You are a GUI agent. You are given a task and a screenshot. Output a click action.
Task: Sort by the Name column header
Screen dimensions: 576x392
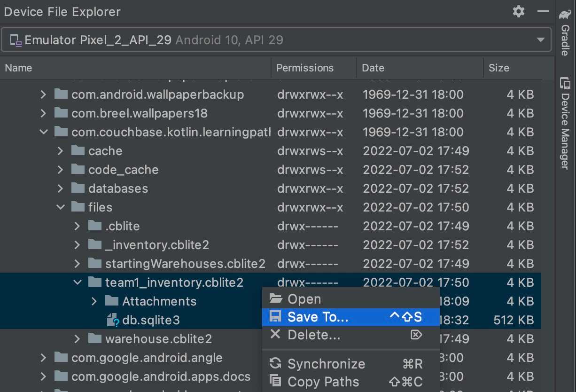(19, 68)
